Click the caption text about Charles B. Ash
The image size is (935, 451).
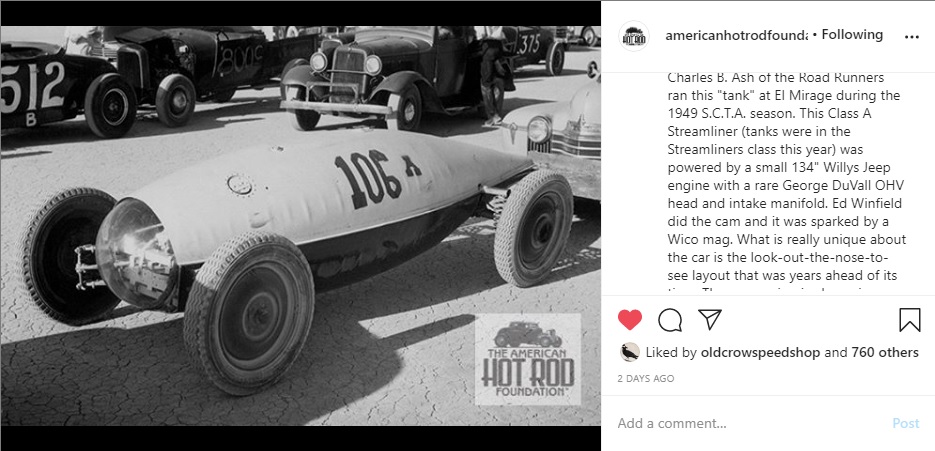click(787, 181)
